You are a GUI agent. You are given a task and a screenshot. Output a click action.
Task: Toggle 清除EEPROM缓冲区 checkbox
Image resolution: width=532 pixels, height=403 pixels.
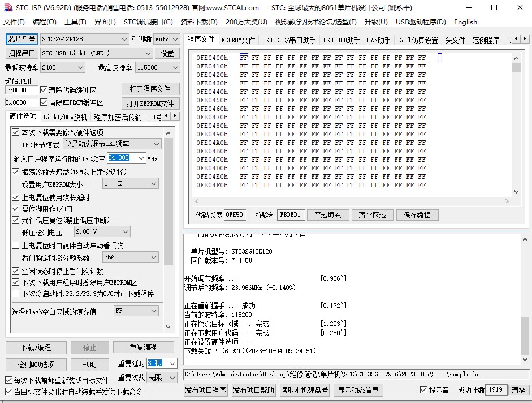point(44,102)
